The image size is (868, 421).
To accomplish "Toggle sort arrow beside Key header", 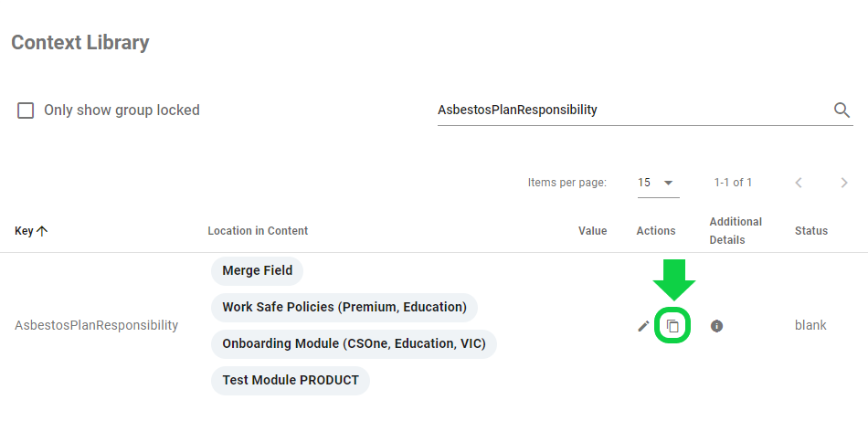I will [x=42, y=231].
